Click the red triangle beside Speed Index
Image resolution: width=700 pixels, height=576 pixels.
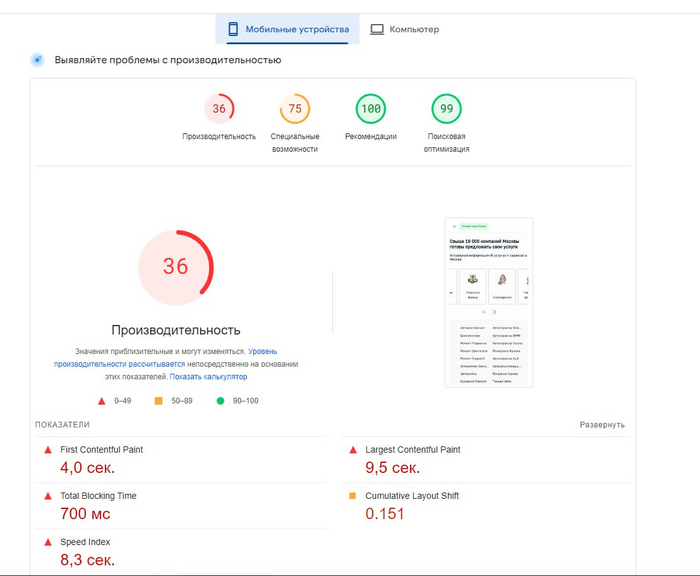pos(47,542)
